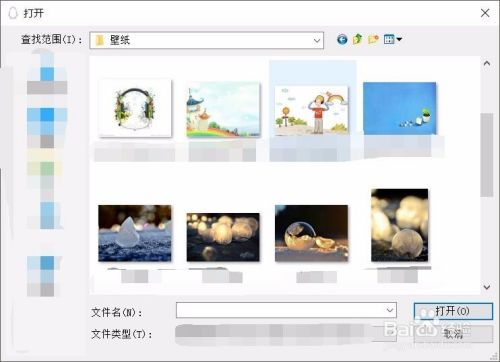The image size is (500, 362).
Task: Go up one folder level
Action: tap(357, 39)
